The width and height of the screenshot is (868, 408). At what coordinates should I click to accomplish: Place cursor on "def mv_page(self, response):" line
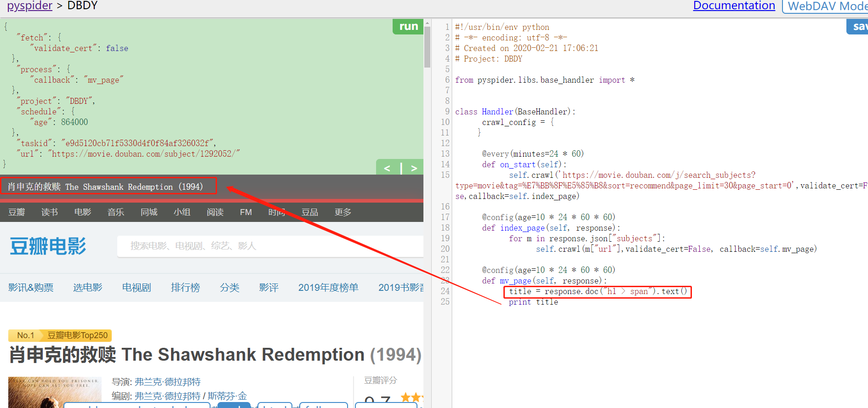(x=544, y=281)
